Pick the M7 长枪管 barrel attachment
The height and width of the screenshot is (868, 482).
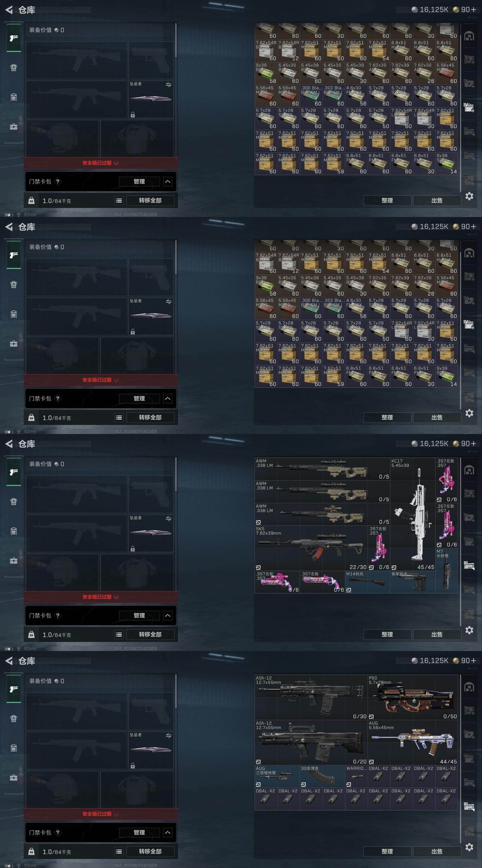pyautogui.click(x=447, y=571)
